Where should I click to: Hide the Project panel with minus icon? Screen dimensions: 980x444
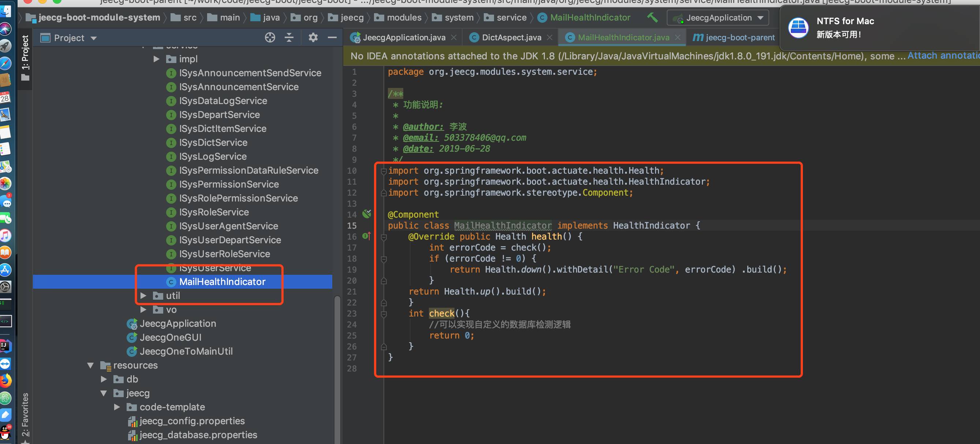[x=332, y=37]
